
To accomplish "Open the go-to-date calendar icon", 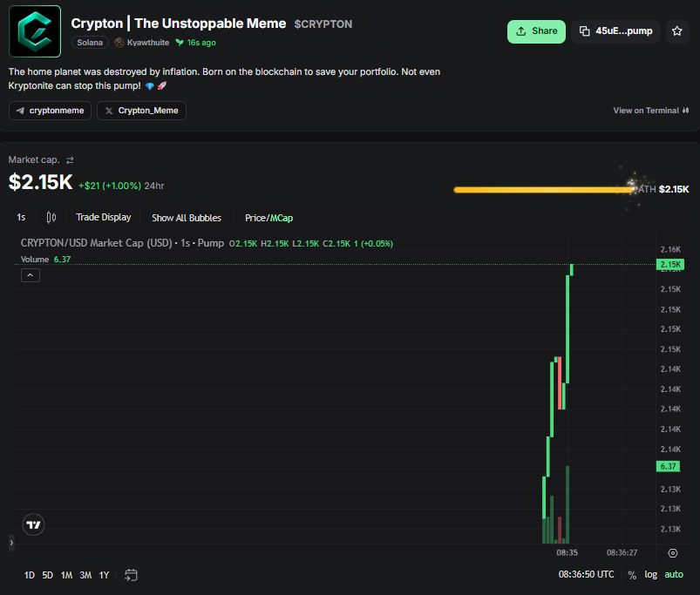I will tap(131, 575).
